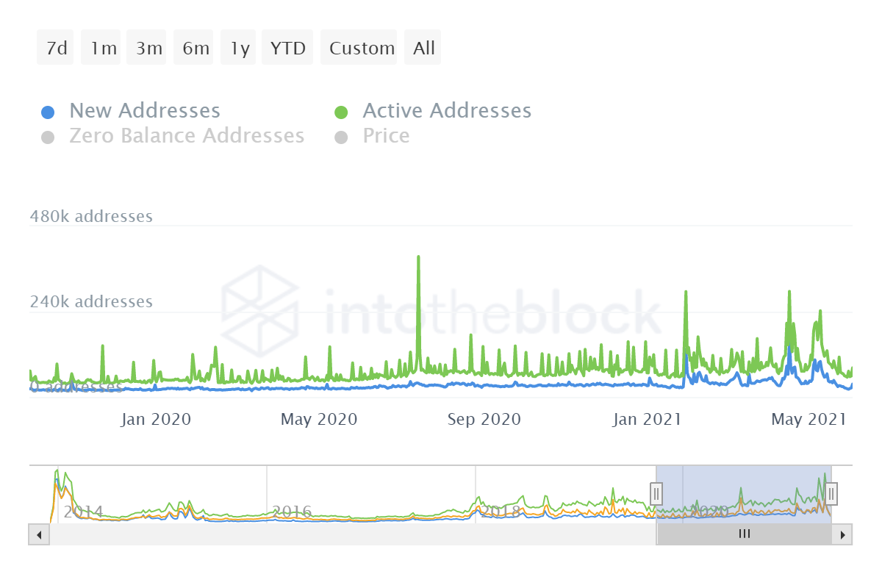Screen dimensions: 882x588
Task: Click the green Active Addresses legend dot
Action: click(x=341, y=112)
